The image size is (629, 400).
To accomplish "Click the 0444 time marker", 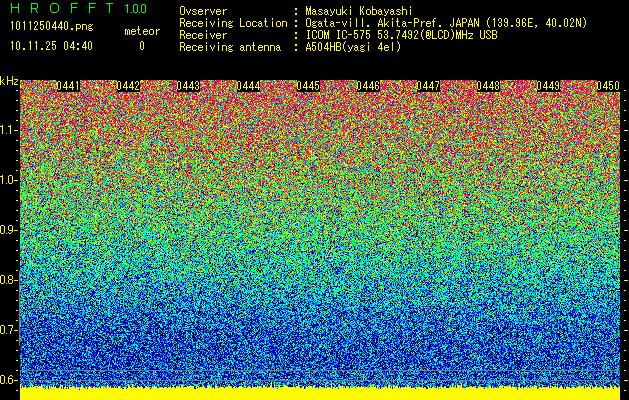I will (248, 86).
